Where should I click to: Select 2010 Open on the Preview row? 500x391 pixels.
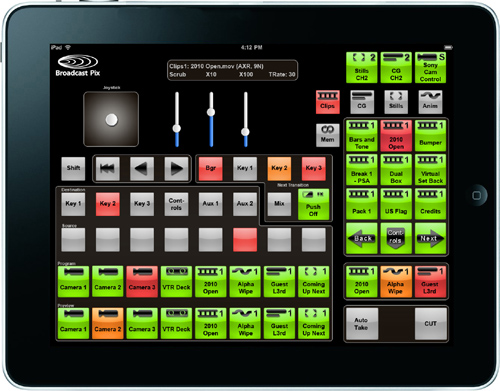pos(211,323)
